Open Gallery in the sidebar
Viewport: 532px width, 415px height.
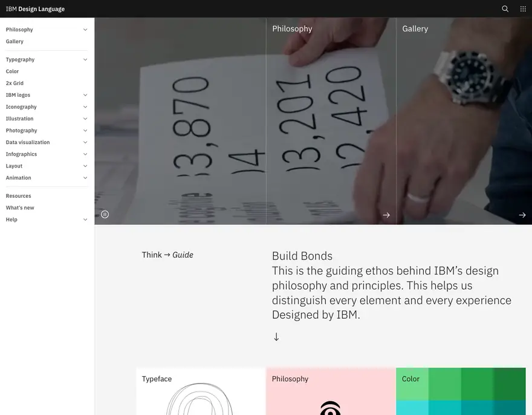(15, 41)
